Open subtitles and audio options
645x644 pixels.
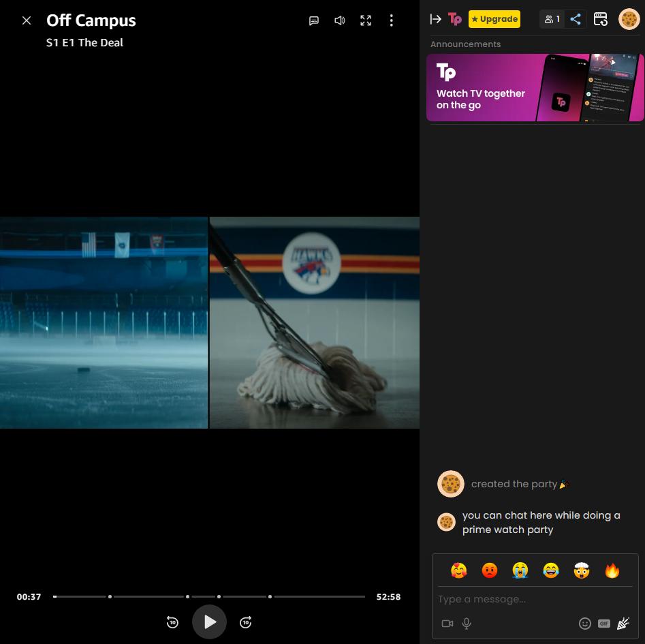(x=314, y=20)
